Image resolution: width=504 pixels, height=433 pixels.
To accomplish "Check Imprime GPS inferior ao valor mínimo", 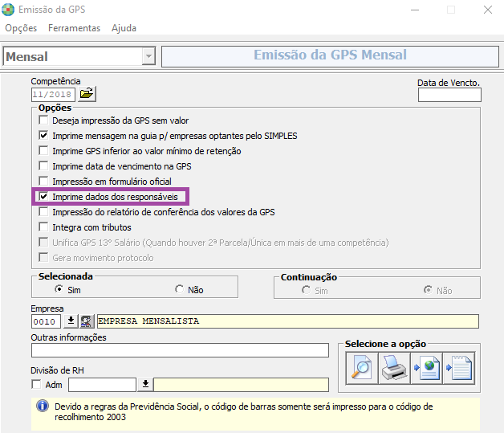I will [43, 150].
